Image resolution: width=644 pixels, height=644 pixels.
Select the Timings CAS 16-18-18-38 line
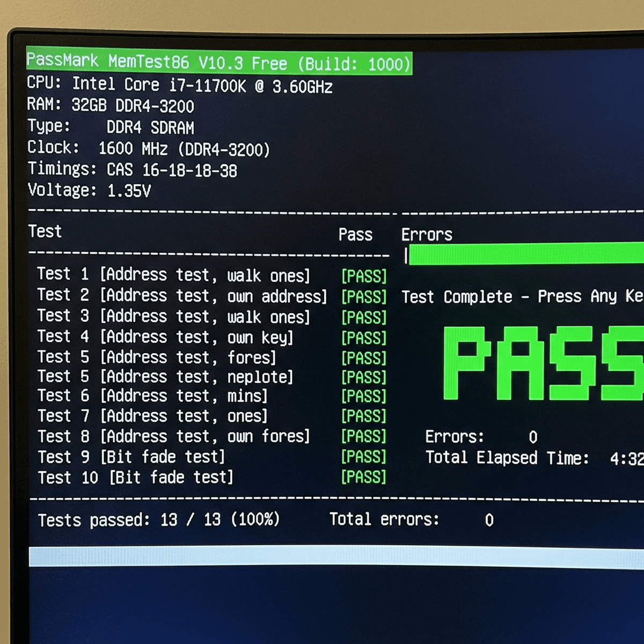[132, 170]
